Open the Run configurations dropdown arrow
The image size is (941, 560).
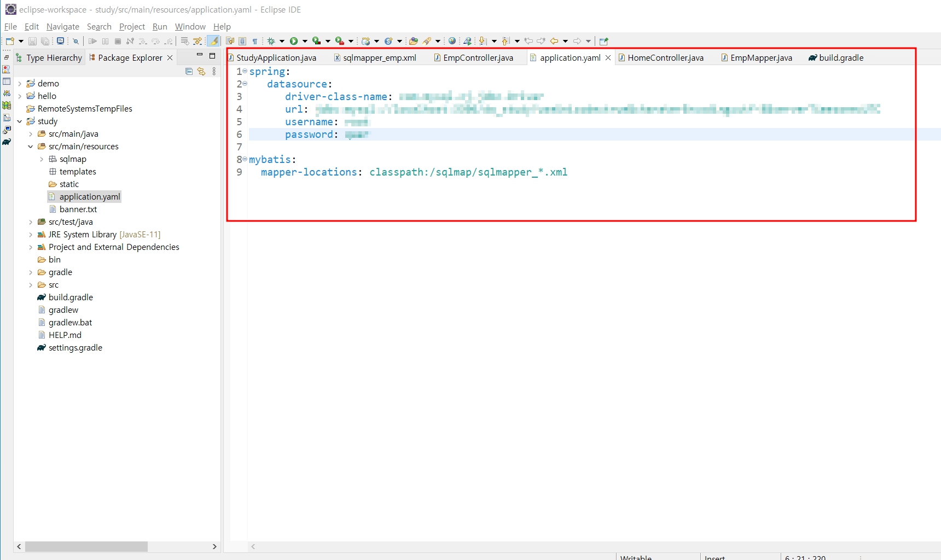305,41
